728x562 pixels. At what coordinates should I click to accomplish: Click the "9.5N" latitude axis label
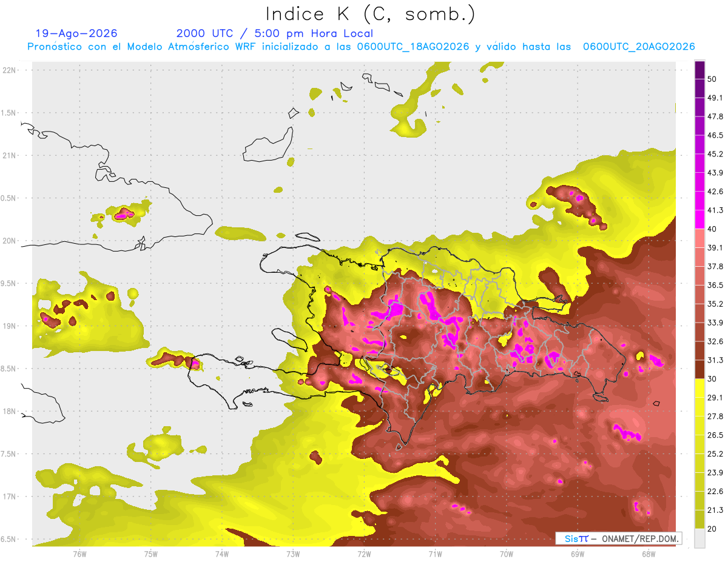point(9,283)
